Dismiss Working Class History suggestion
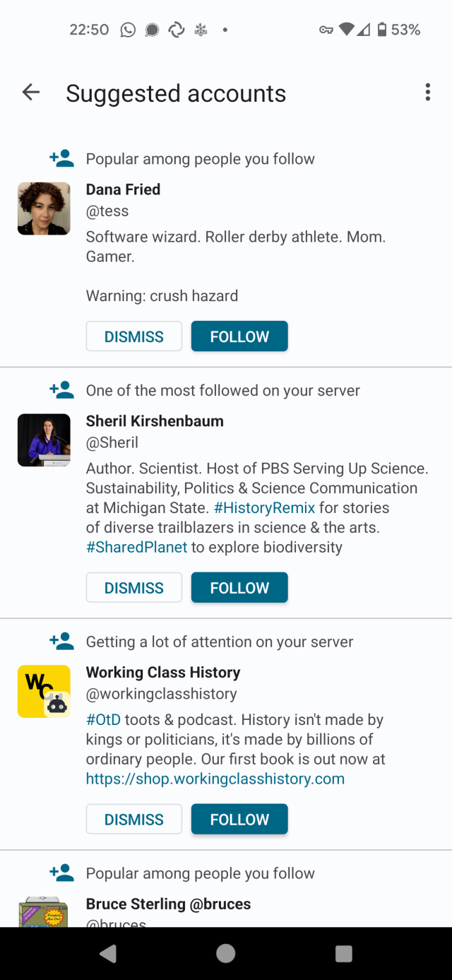 tap(134, 820)
